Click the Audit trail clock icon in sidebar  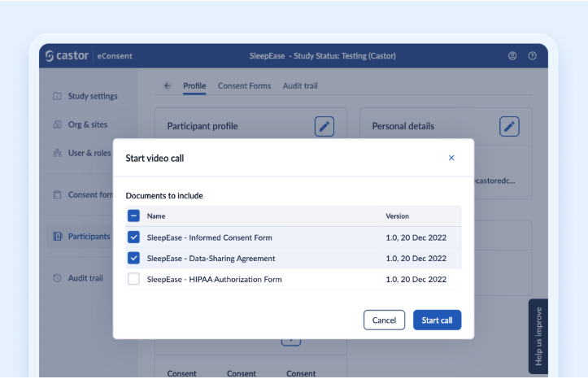pos(57,278)
